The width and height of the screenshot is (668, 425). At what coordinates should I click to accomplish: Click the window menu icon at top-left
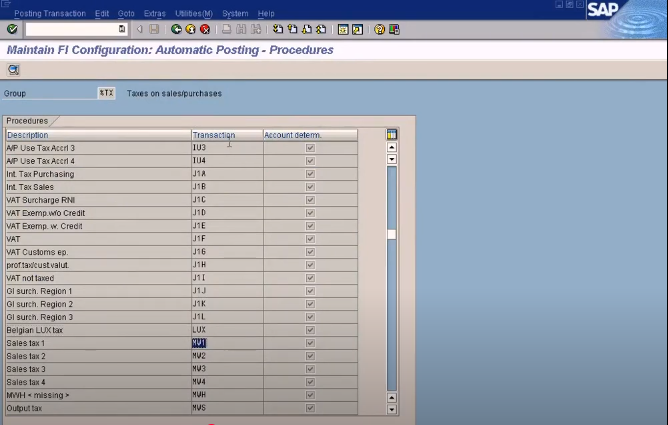point(6,4)
